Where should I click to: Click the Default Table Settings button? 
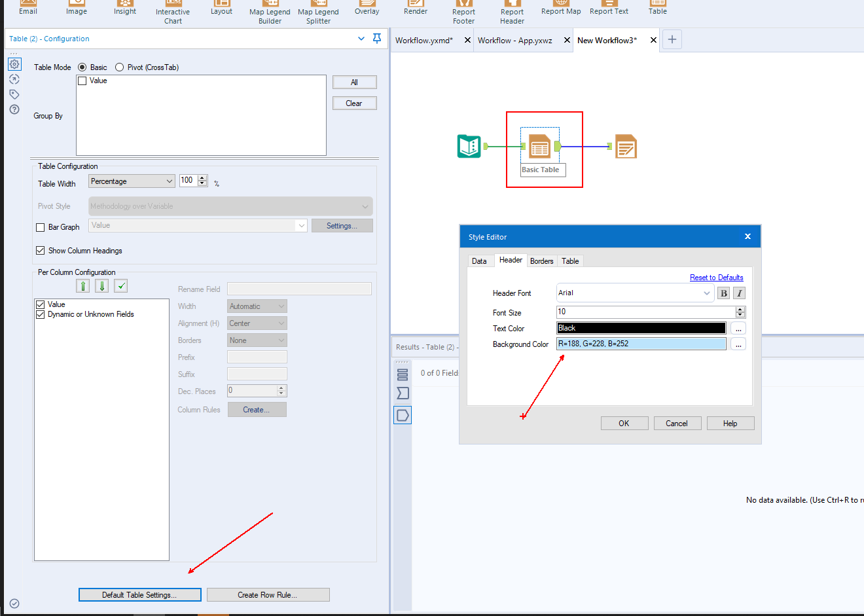tap(139, 594)
